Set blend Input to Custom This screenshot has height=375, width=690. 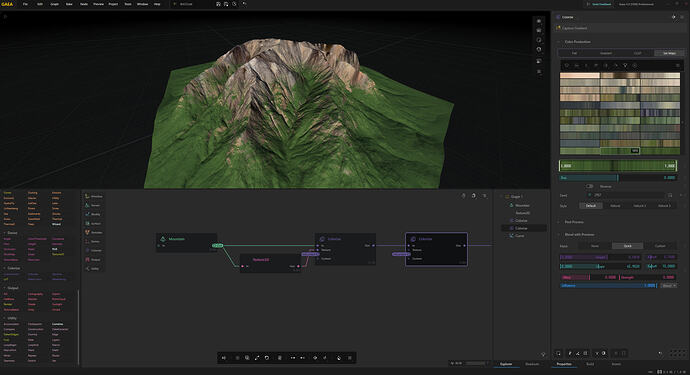[x=660, y=246]
